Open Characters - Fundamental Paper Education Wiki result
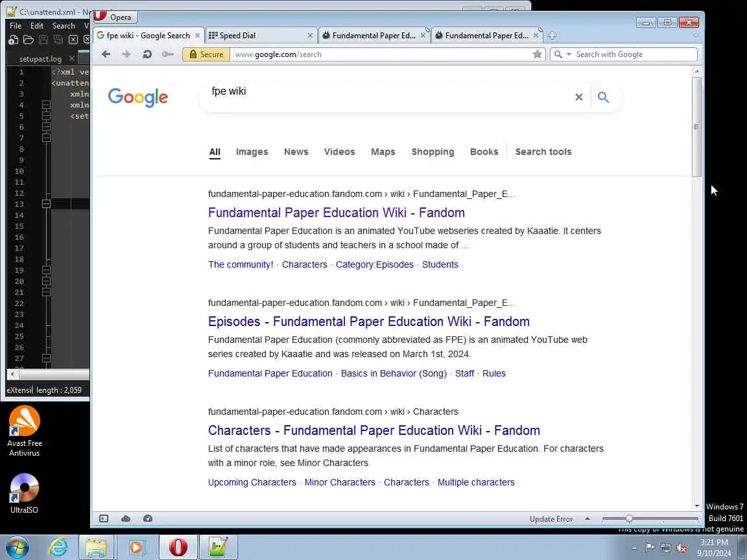Viewport: 747px width, 560px height. point(374,430)
